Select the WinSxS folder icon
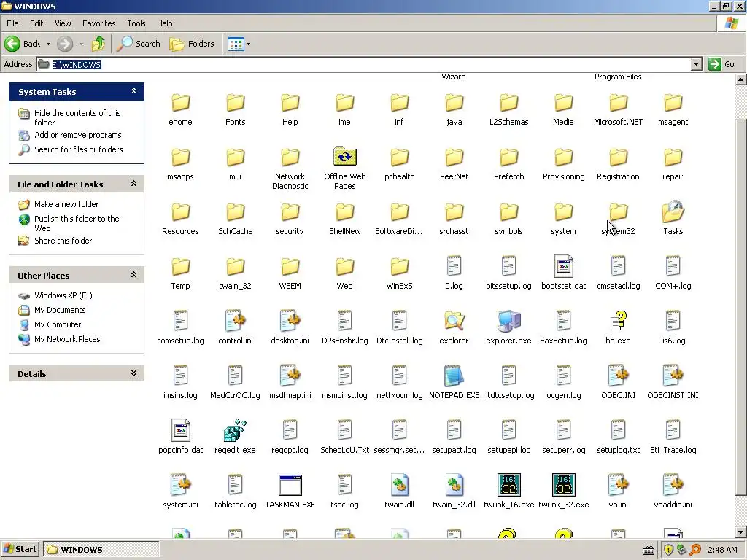Viewport: 747px width, 560px height. [x=399, y=267]
